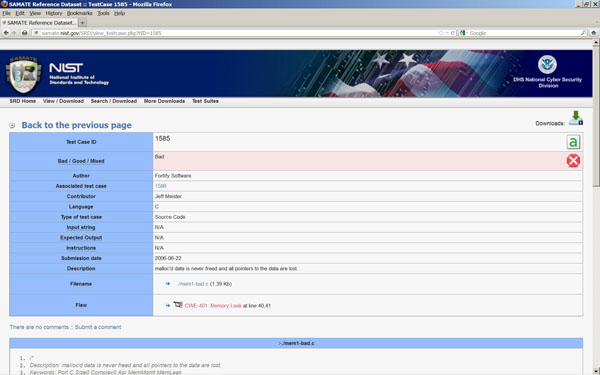Click the red X bad status icon
This screenshot has height=375, width=600.
[573, 161]
